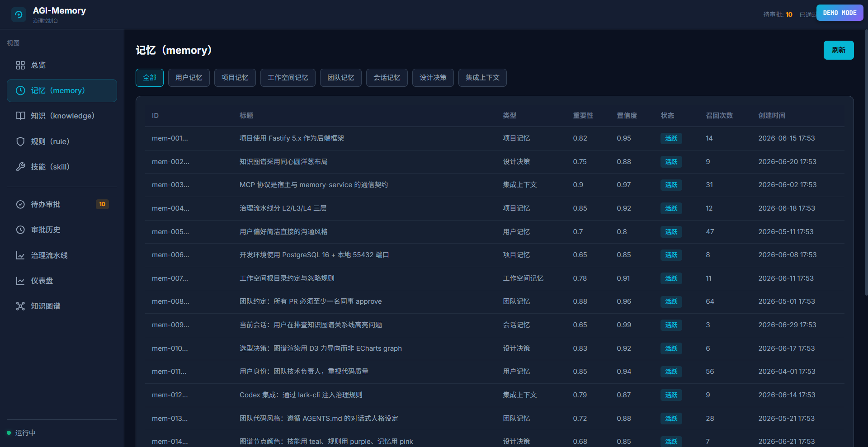Open the 规则 (rule) shield icon

(20, 141)
